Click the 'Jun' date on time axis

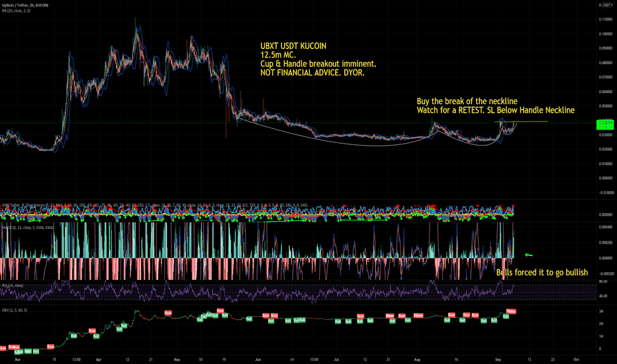(x=258, y=359)
